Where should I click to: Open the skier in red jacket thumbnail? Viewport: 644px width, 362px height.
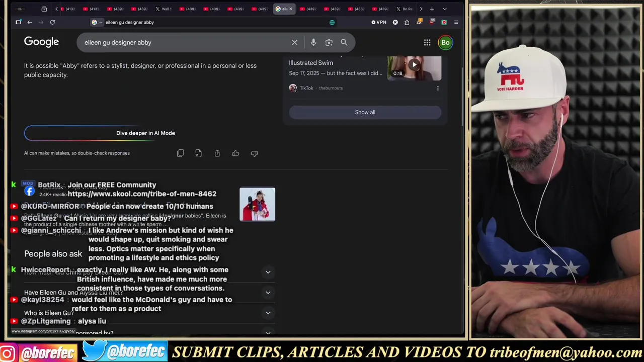[x=257, y=204]
